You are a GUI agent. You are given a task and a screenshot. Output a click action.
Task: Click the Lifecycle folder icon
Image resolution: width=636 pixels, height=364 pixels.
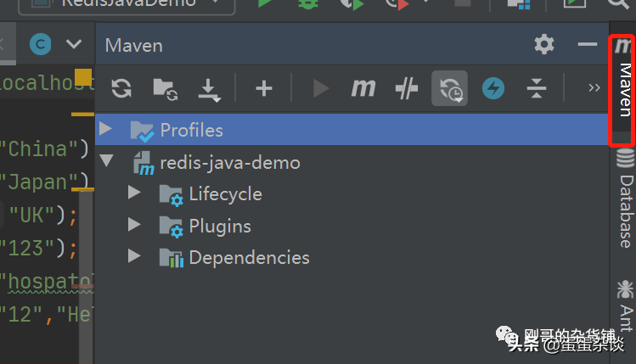[x=172, y=195]
